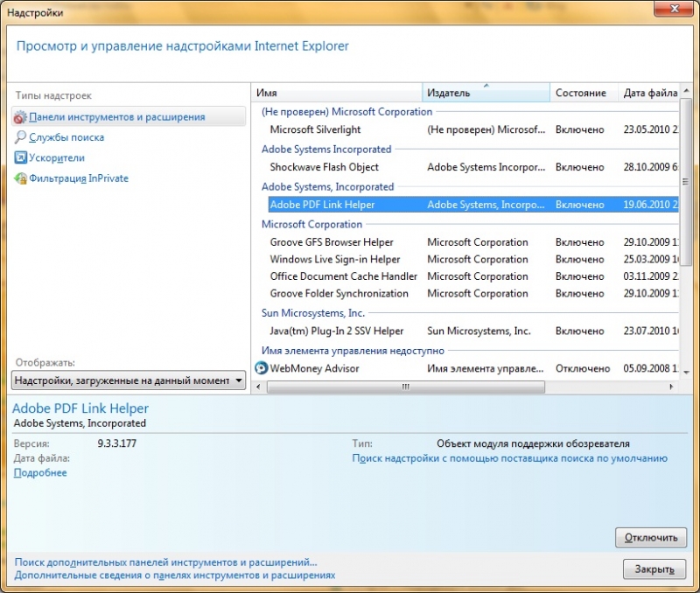This screenshot has width=700, height=593.
Task: Sort list by Издатель column header
Action: point(486,93)
